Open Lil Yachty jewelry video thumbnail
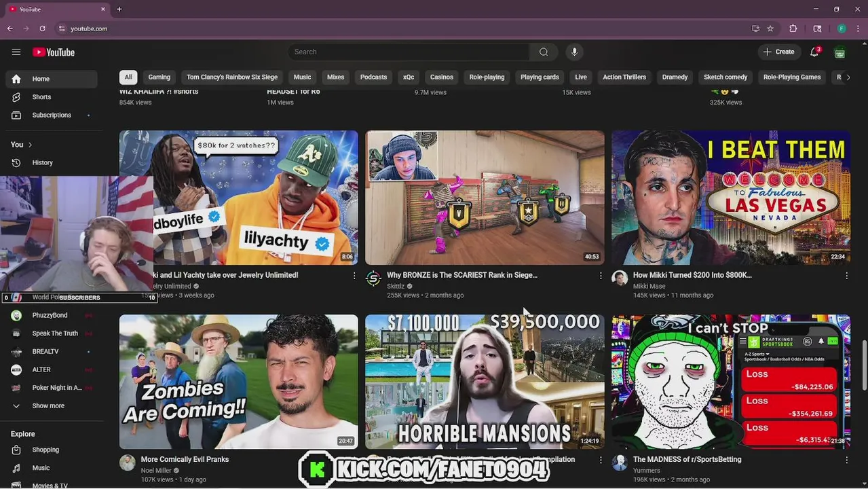This screenshot has height=489, width=868. pos(239,198)
